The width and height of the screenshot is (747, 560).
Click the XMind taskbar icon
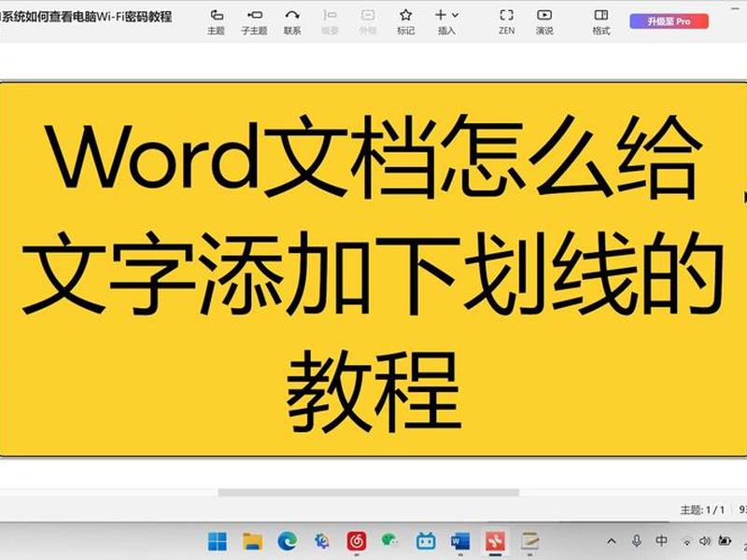(x=495, y=541)
